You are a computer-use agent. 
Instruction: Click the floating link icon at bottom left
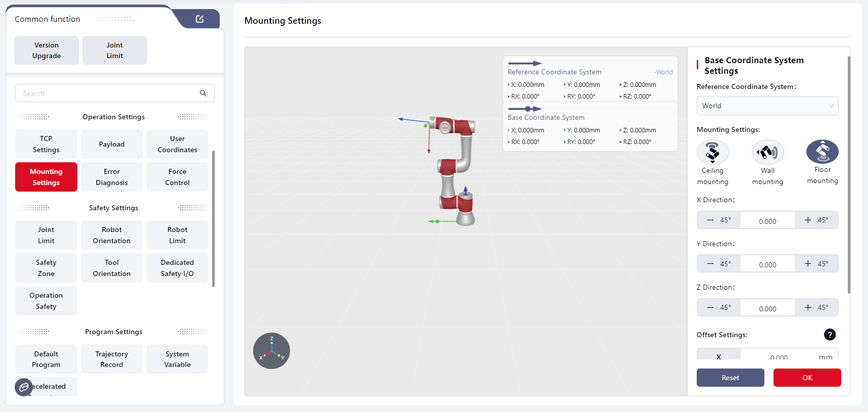tap(24, 387)
